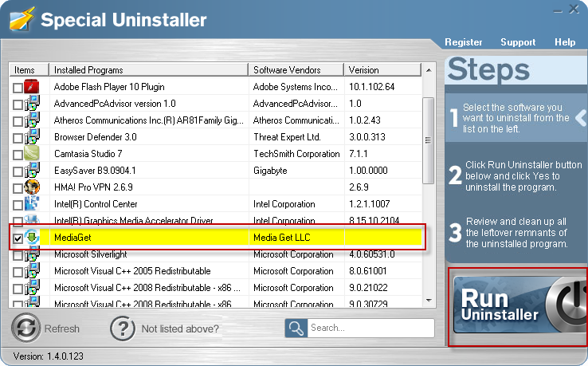Select the 'Camtasia Studio 7' program name

pyautogui.click(x=88, y=154)
